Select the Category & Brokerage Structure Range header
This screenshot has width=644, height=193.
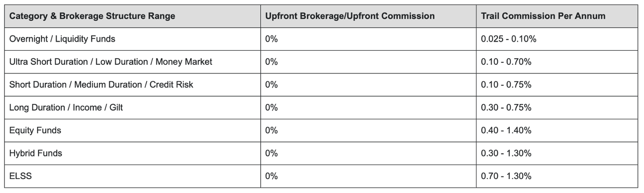[92, 16]
